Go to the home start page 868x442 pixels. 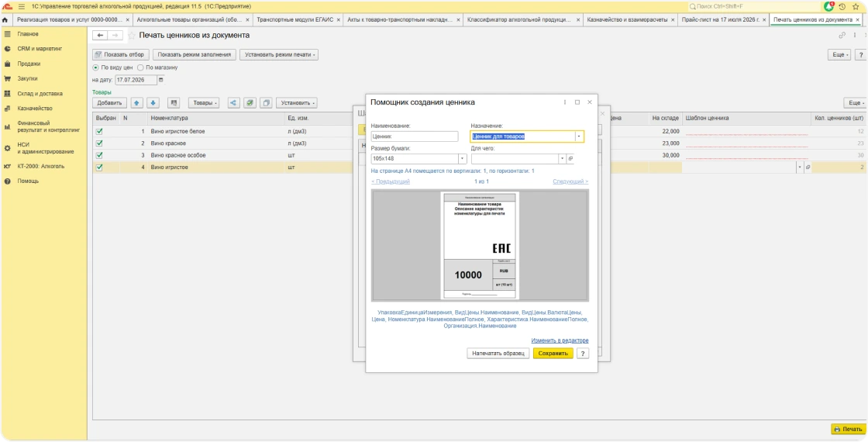click(x=5, y=20)
